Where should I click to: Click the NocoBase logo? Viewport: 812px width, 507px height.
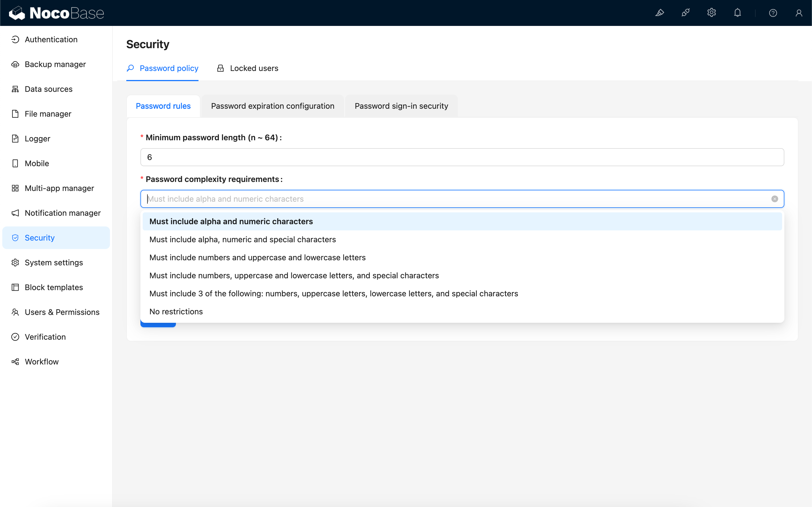pos(56,13)
